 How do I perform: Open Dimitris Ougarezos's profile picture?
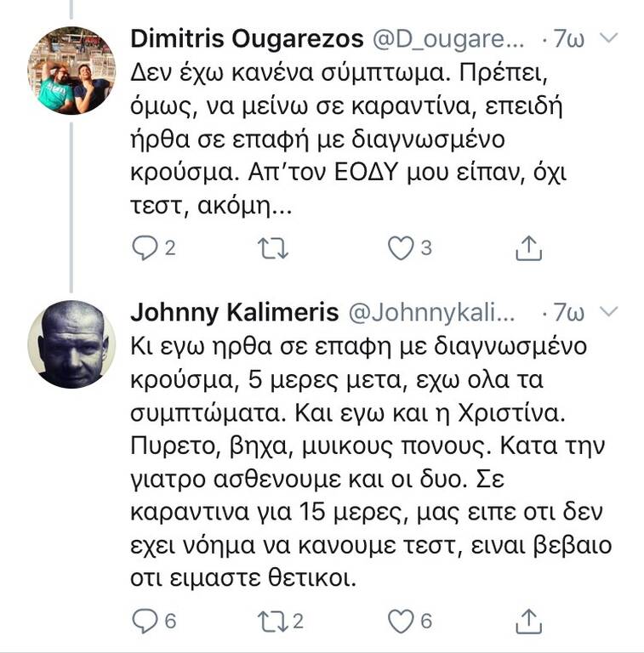tap(71, 70)
